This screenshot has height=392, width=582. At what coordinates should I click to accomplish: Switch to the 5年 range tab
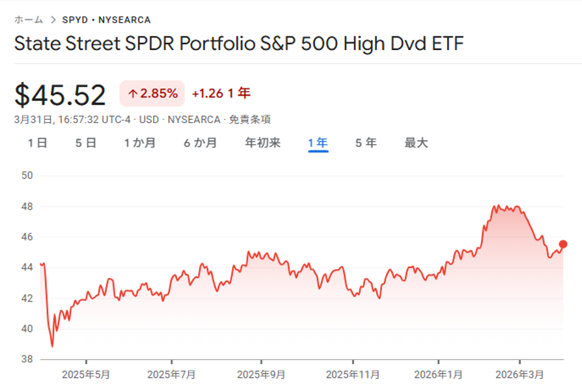click(x=366, y=143)
